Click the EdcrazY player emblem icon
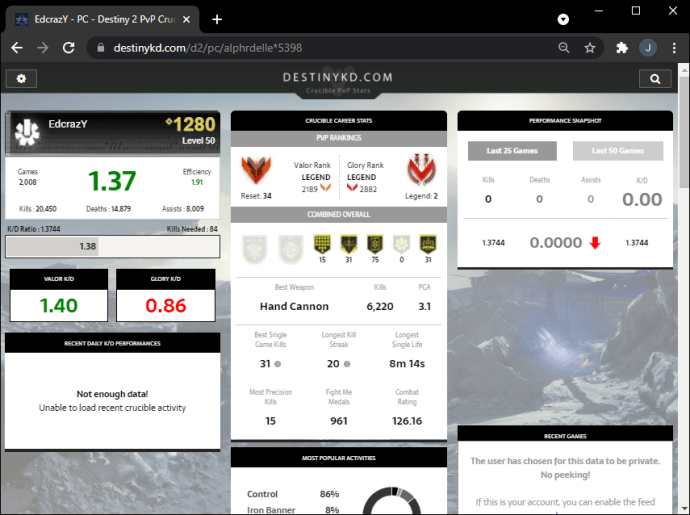The height and width of the screenshot is (515, 690). click(27, 132)
